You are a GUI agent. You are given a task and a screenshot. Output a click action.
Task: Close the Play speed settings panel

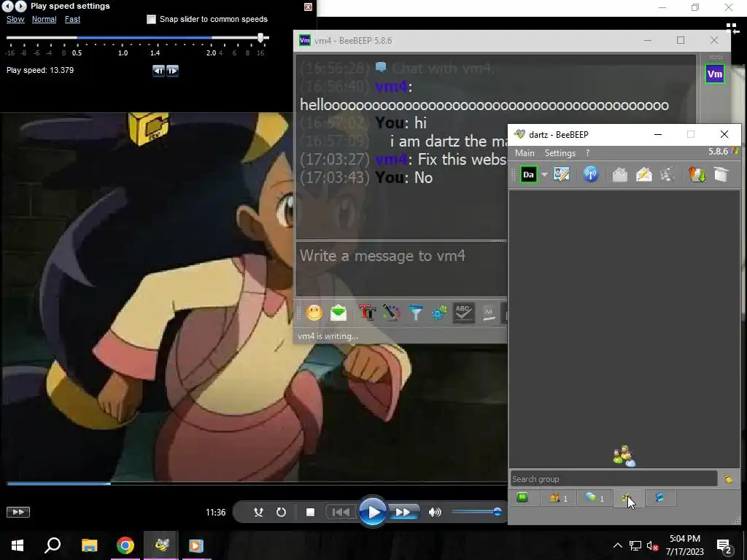pyautogui.click(x=308, y=7)
